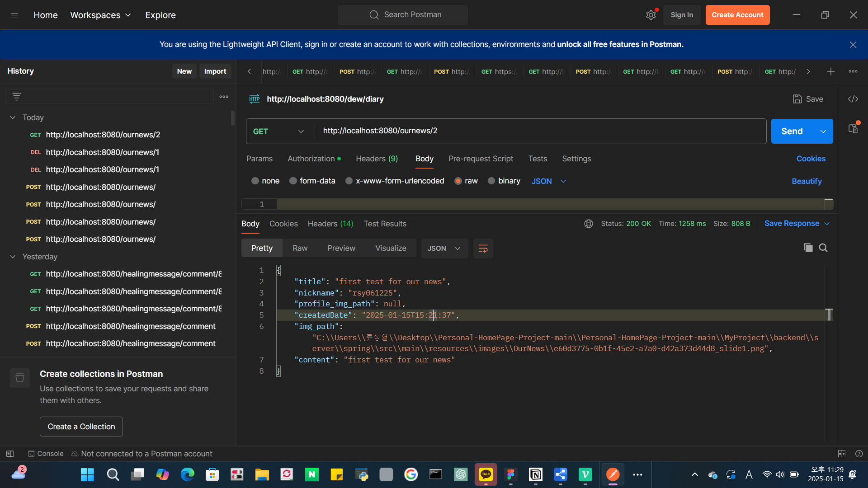Open the right sidebar info icon
Image resolution: width=868 pixels, height=488 pixels.
tap(853, 129)
